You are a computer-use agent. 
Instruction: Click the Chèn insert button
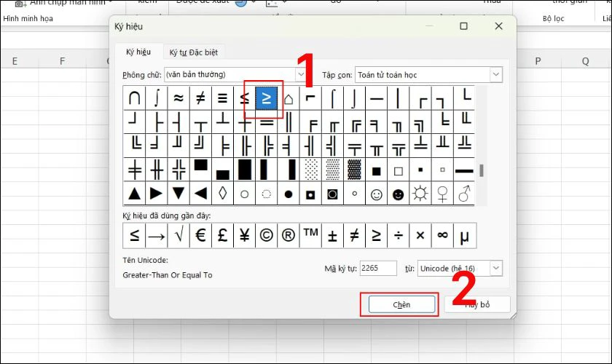(x=401, y=304)
